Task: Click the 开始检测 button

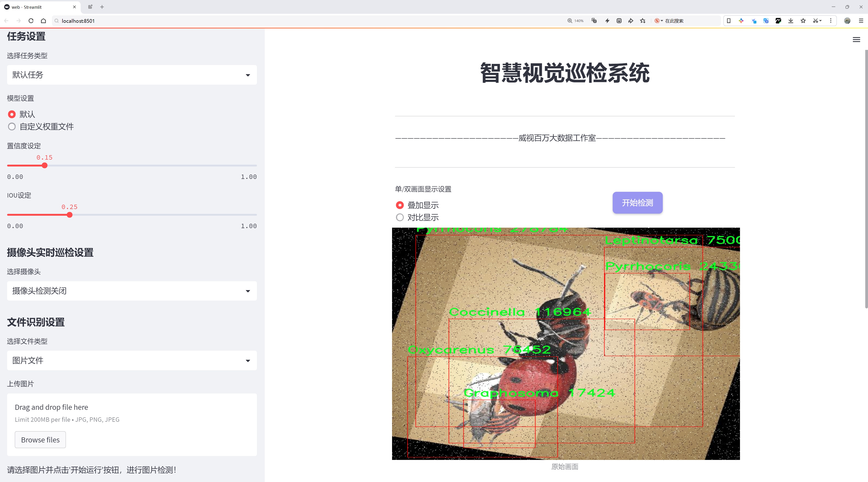Action: (637, 203)
